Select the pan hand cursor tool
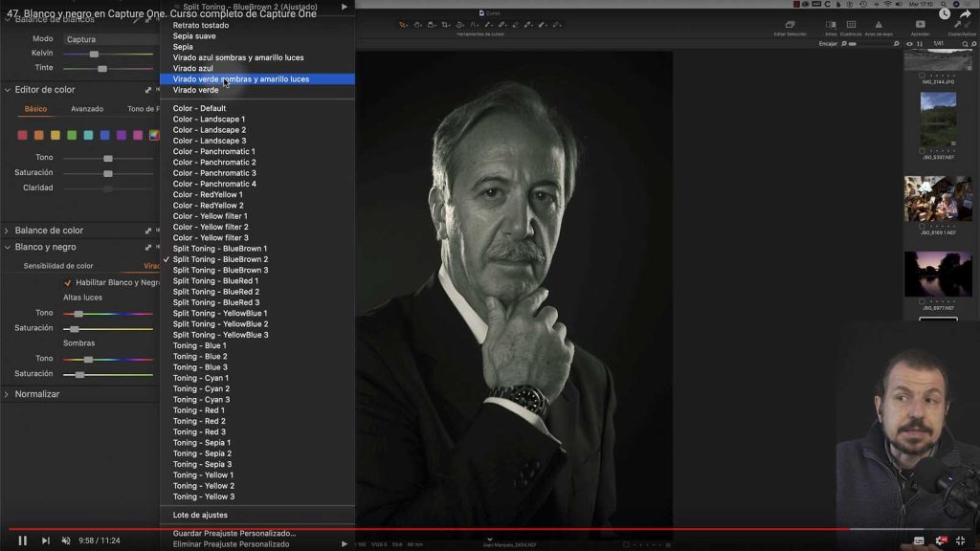Viewport: 980px width, 551px height. click(417, 25)
